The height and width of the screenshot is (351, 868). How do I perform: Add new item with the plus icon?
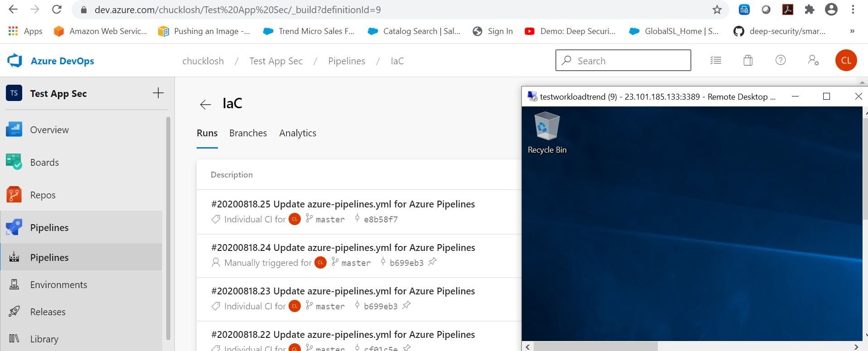pos(158,93)
